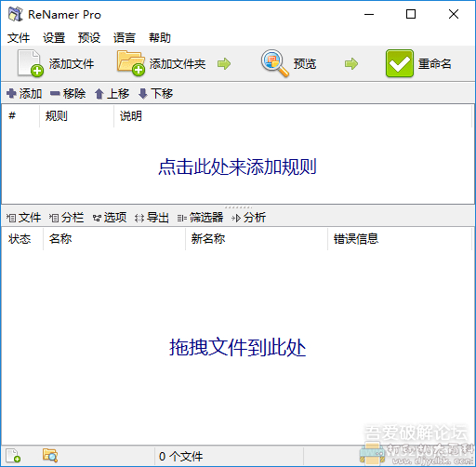Open the 筛选器 filters button
The image size is (476, 467).
pyautogui.click(x=200, y=218)
